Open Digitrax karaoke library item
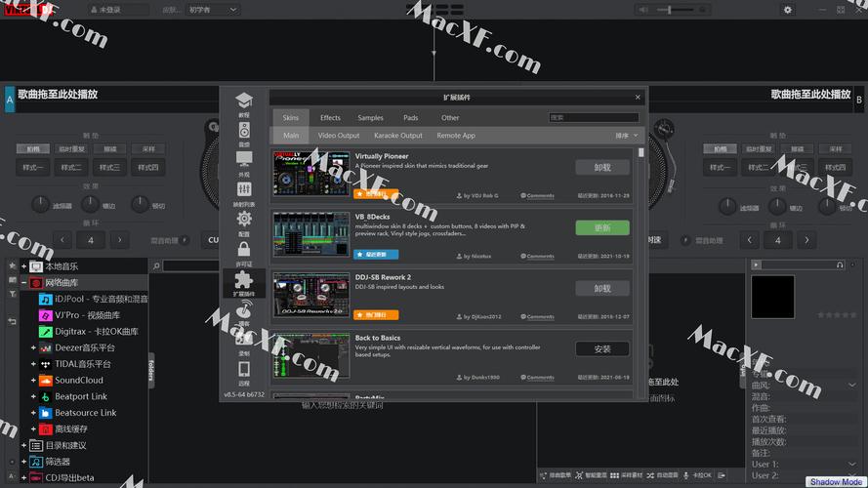Screen dimensions: 868x488 (89, 332)
